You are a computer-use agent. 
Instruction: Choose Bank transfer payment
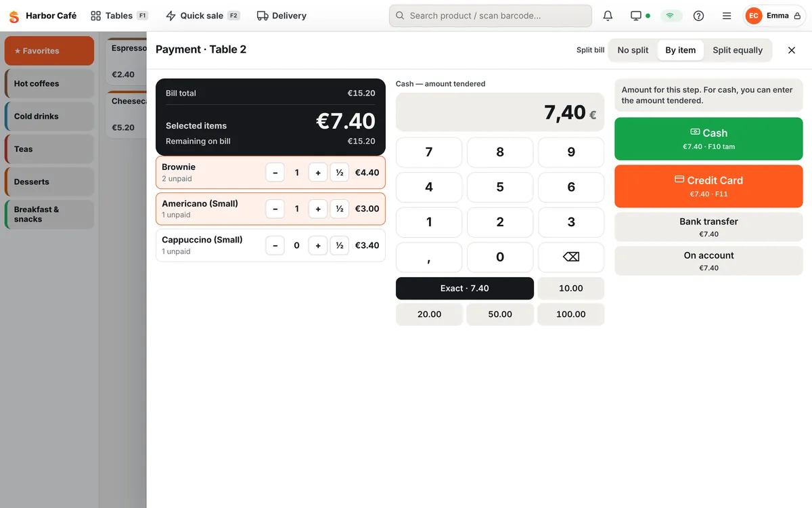(708, 227)
